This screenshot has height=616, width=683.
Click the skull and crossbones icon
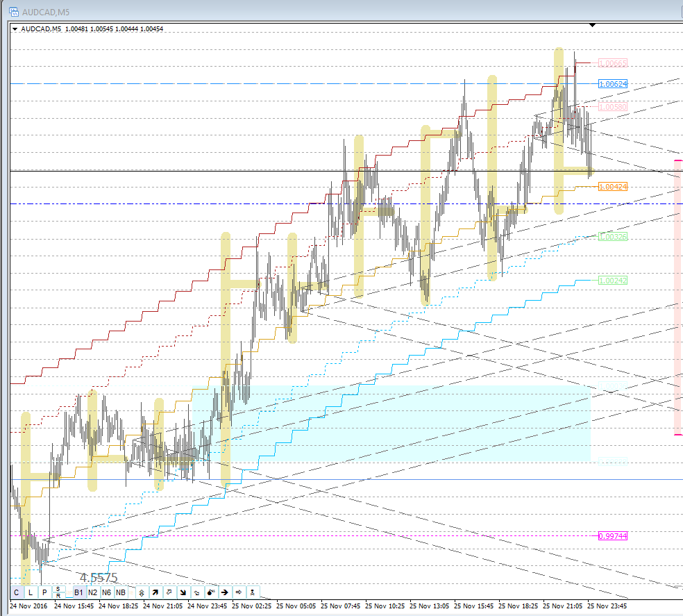(x=253, y=592)
